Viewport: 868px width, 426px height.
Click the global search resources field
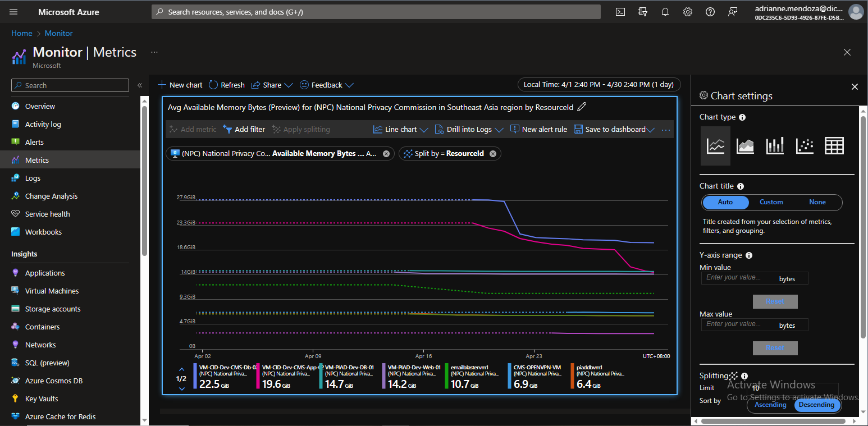point(376,12)
